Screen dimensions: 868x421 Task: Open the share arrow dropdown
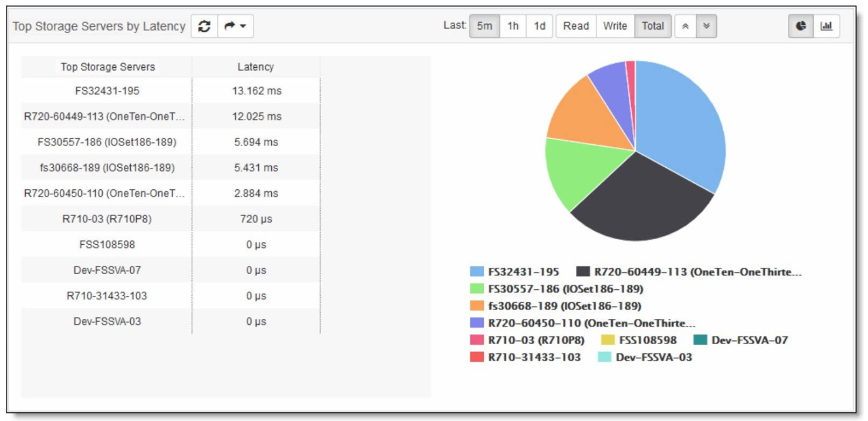(x=236, y=26)
